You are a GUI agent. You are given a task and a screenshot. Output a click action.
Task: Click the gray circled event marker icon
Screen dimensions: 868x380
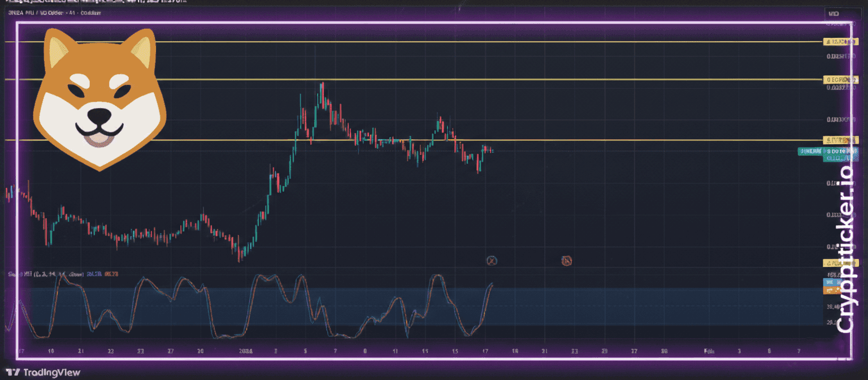pos(492,260)
